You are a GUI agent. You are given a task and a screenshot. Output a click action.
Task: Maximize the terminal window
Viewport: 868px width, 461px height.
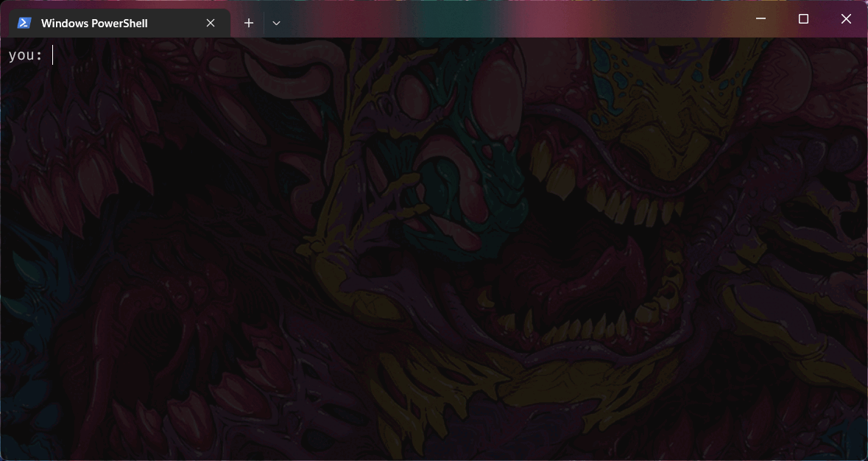pos(803,19)
